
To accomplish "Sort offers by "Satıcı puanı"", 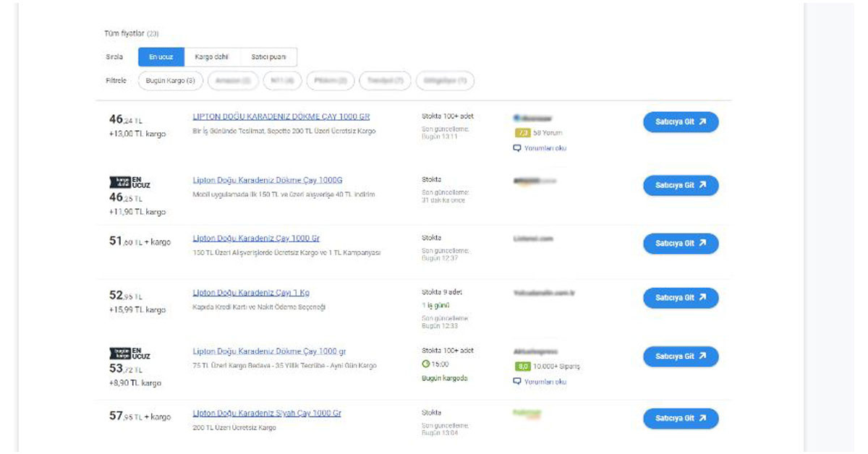I will tap(268, 57).
